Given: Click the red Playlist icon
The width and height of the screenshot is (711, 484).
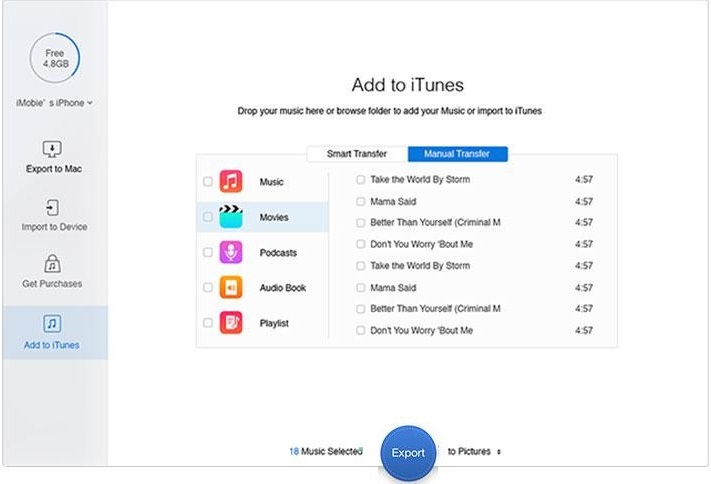Looking at the screenshot, I should pos(231,323).
